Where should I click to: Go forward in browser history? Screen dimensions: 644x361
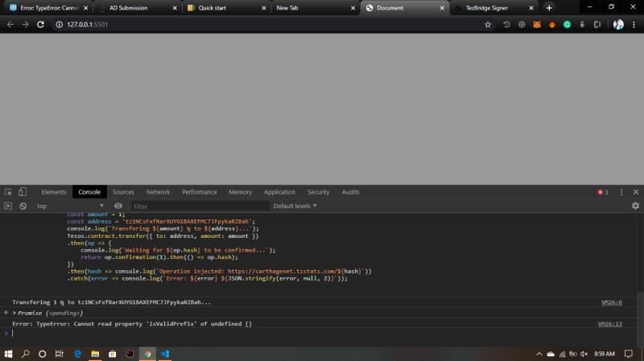click(x=26, y=25)
